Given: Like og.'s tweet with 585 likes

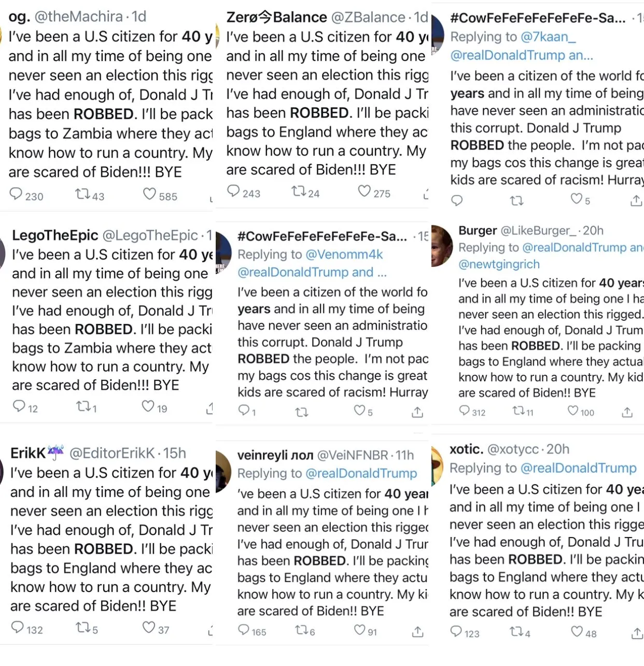Looking at the screenshot, I should [x=150, y=194].
